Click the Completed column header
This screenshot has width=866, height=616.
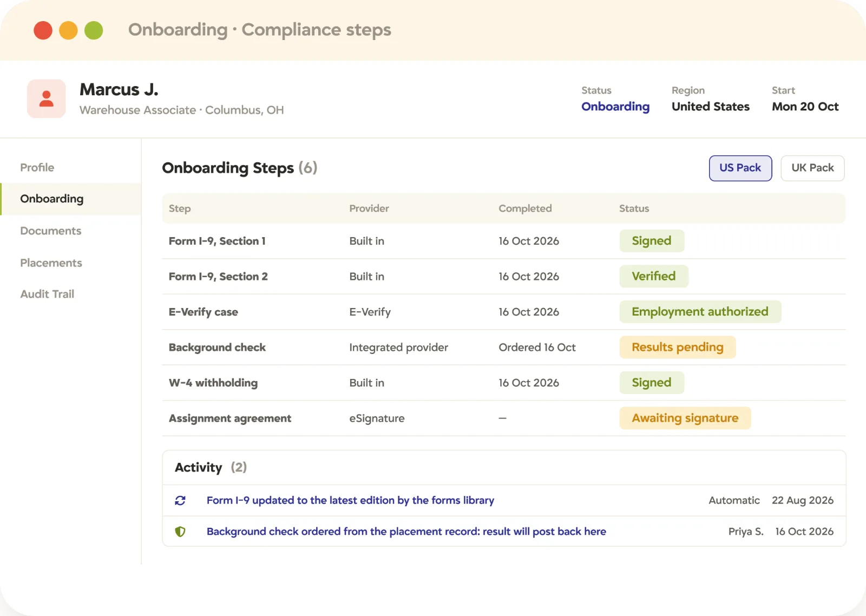525,208
